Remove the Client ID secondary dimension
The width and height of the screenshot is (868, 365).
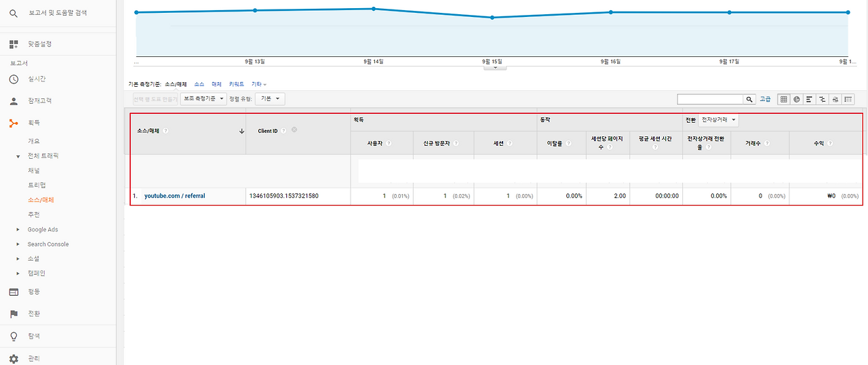point(294,130)
